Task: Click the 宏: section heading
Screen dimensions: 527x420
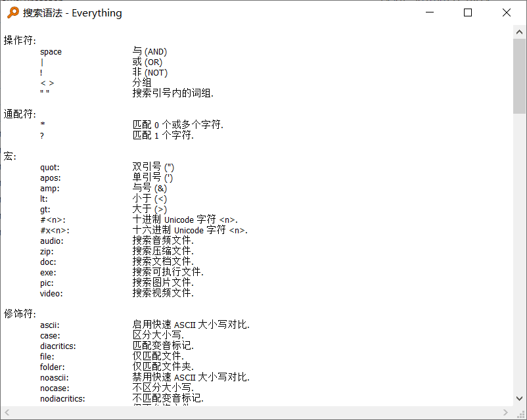Action: (x=10, y=156)
